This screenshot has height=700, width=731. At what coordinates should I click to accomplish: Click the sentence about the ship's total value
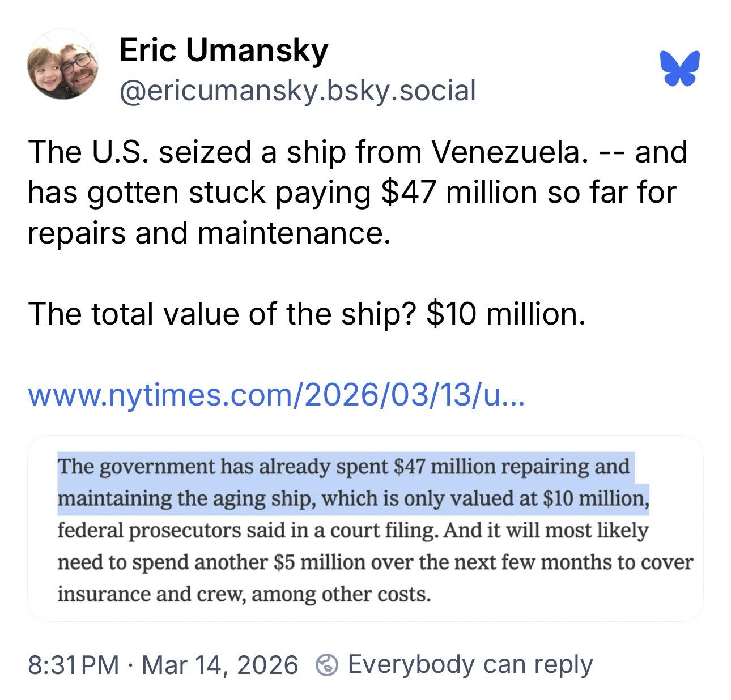[x=306, y=313]
